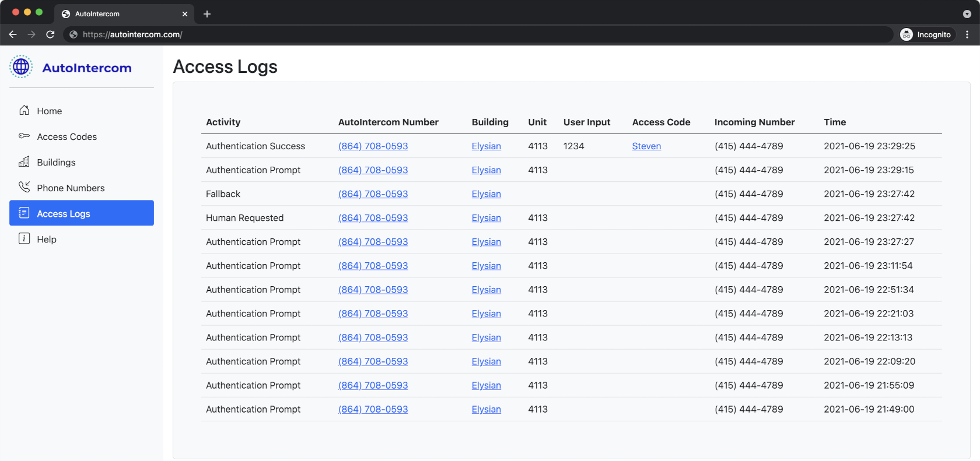Click phone number link for 23:29:15 entry
This screenshot has width=980, height=461.
pos(373,170)
